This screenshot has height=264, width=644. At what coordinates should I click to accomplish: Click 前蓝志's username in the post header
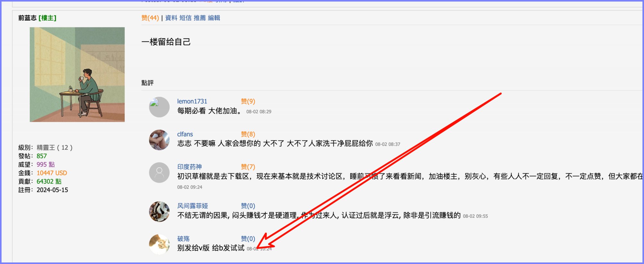pyautogui.click(x=27, y=18)
